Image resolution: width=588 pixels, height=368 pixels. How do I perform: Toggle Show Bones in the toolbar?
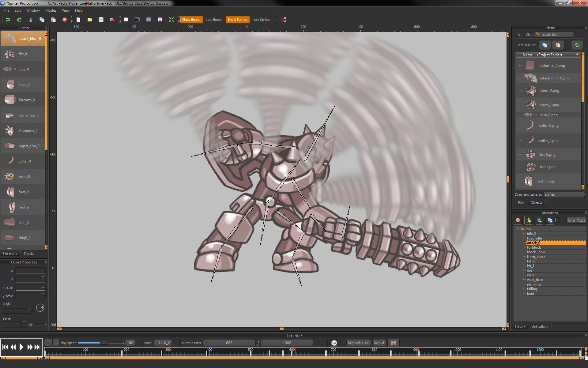pos(191,19)
